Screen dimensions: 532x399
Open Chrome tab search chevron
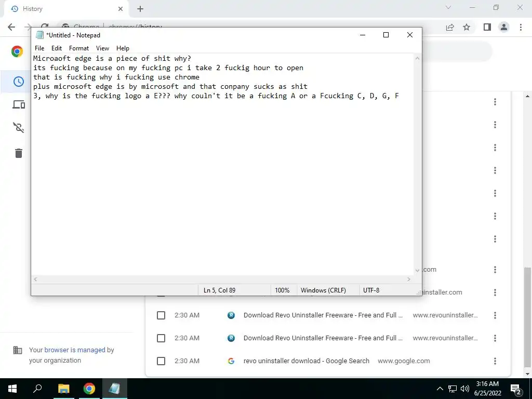tap(448, 7)
